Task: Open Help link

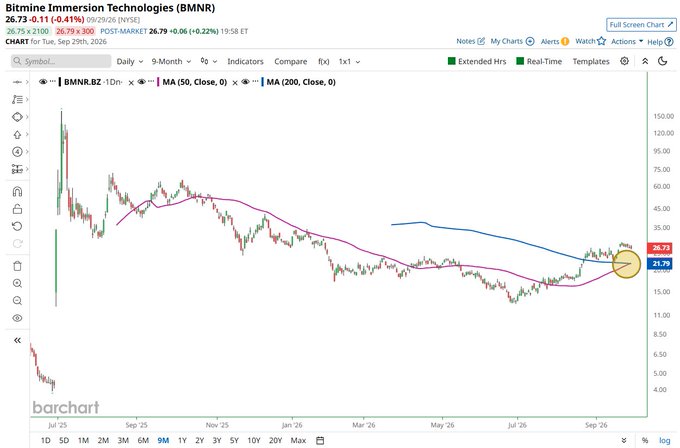Action: click(660, 42)
